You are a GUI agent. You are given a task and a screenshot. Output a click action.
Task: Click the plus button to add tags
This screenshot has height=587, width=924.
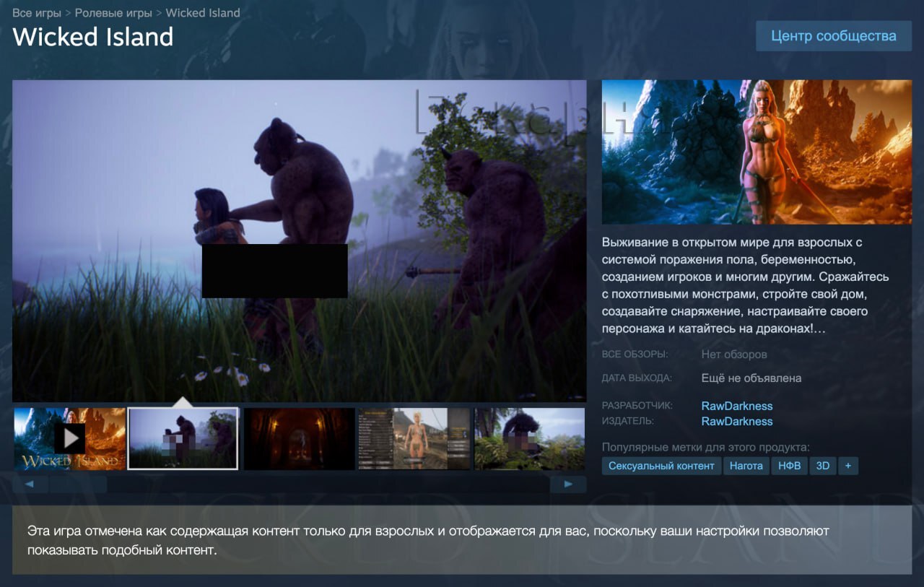(848, 466)
